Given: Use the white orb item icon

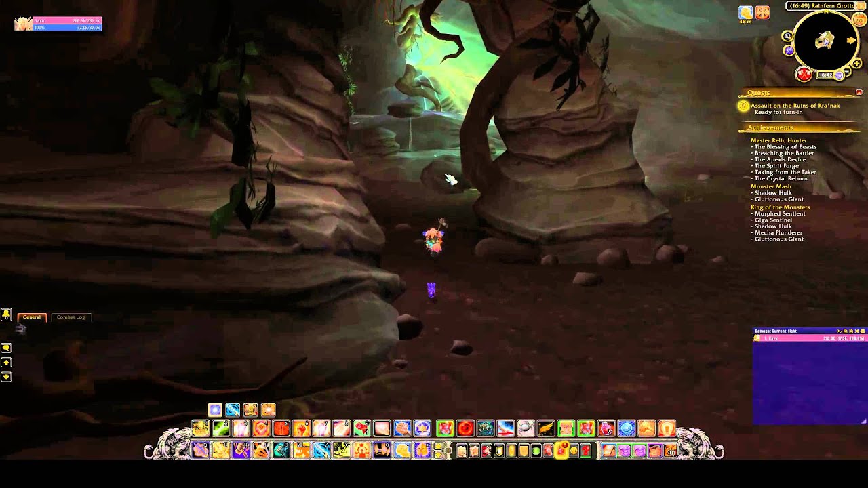Looking at the screenshot, I should [x=526, y=428].
